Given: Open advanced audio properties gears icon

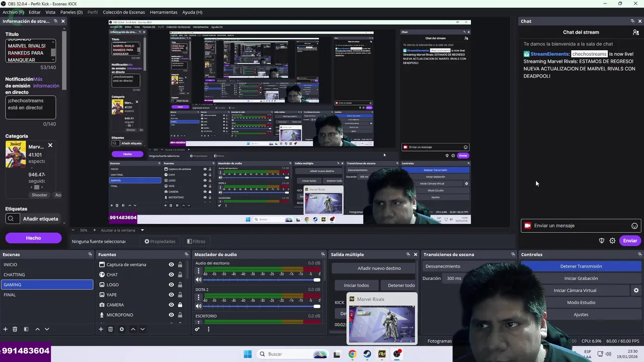Looking at the screenshot, I should [197, 329].
